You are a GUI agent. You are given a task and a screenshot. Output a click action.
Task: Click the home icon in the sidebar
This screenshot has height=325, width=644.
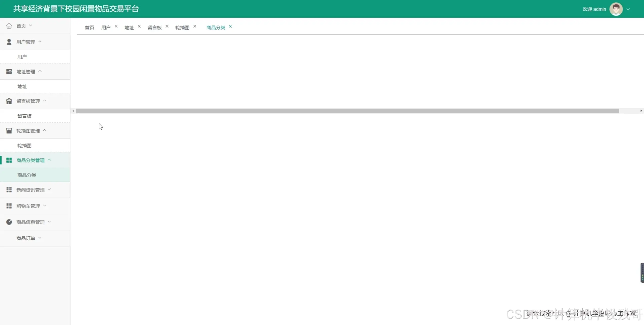click(9, 26)
